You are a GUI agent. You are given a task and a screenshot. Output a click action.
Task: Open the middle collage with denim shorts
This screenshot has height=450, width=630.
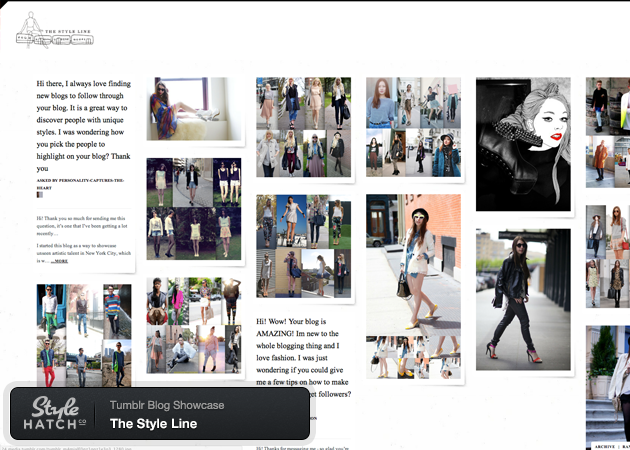(x=304, y=245)
